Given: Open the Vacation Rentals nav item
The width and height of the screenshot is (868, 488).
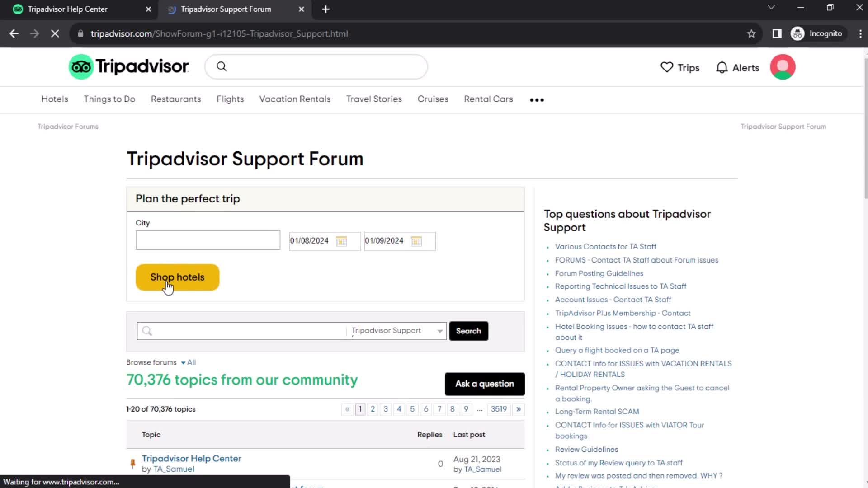Looking at the screenshot, I should coord(295,99).
